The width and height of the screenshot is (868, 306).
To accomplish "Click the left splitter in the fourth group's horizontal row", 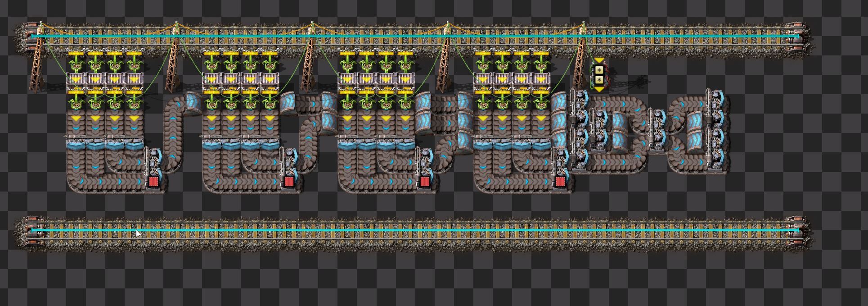I will point(493,142).
